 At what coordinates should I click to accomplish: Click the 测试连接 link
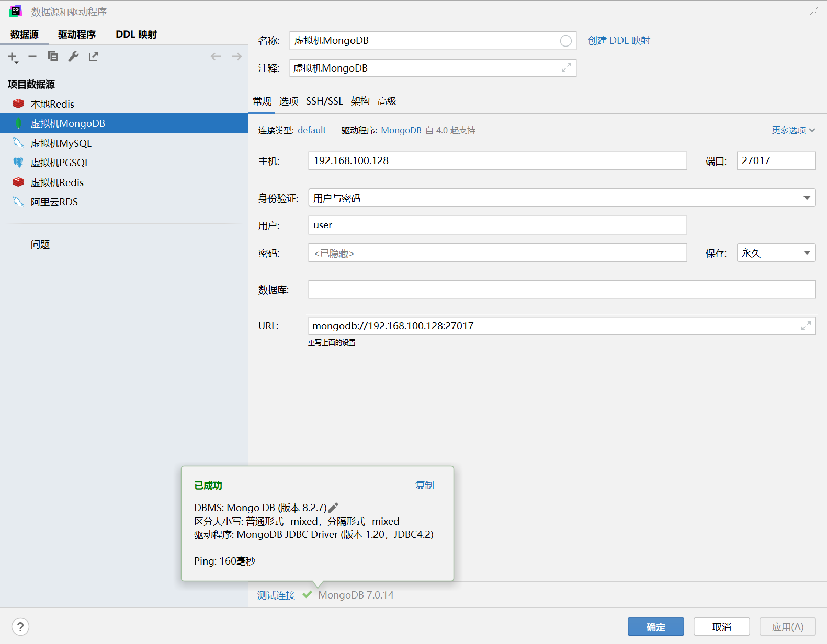[x=276, y=595]
